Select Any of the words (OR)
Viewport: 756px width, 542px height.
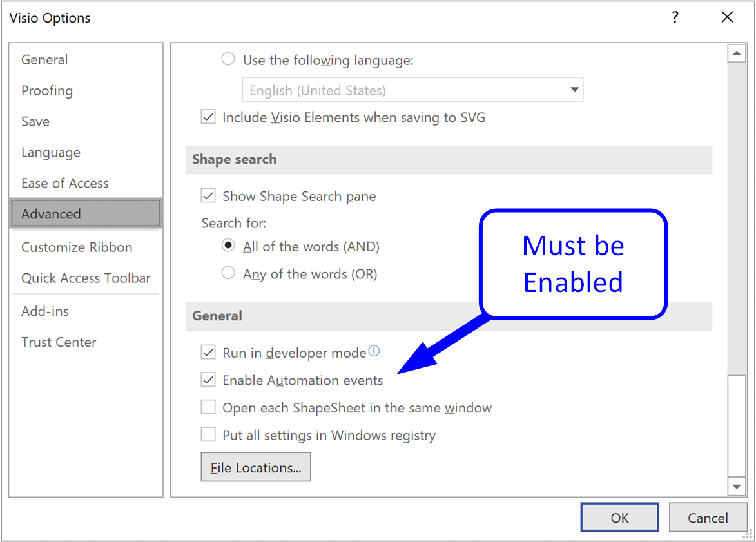pos(228,273)
